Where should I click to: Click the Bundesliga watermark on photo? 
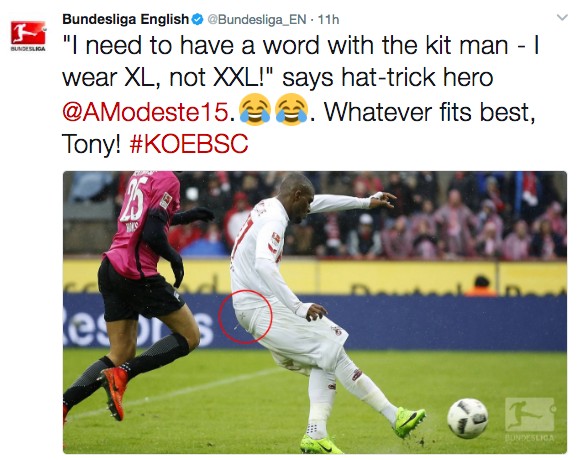coord(530,419)
